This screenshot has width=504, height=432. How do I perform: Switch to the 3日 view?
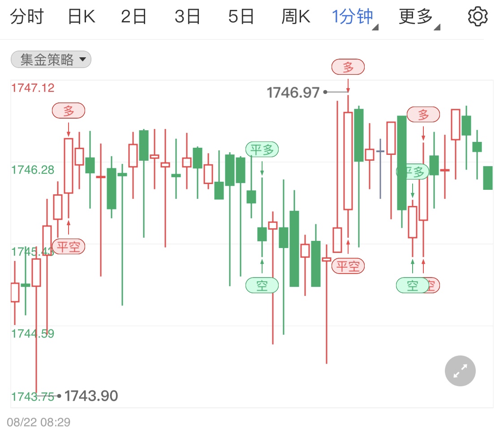[187, 17]
